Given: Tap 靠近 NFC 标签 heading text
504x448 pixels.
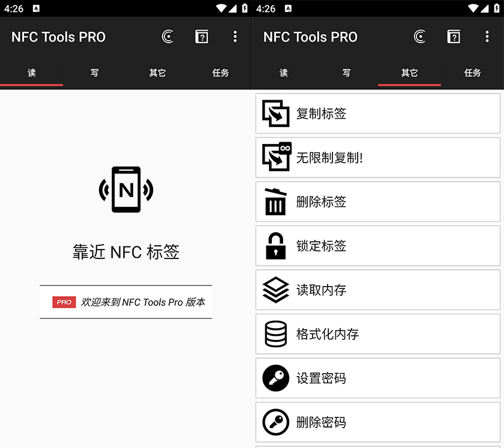Looking at the screenshot, I should (x=126, y=252).
